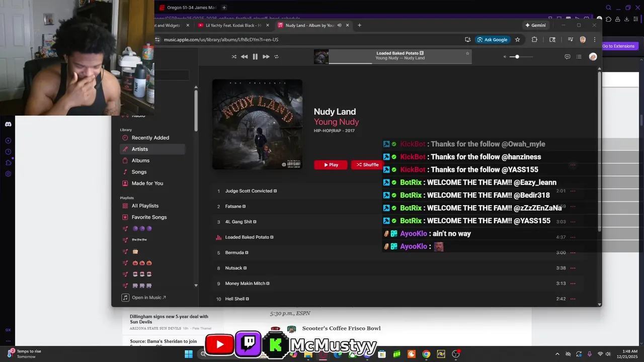Play track Judge Scott Convicted
The width and height of the screenshot is (644, 362).
pos(249,191)
